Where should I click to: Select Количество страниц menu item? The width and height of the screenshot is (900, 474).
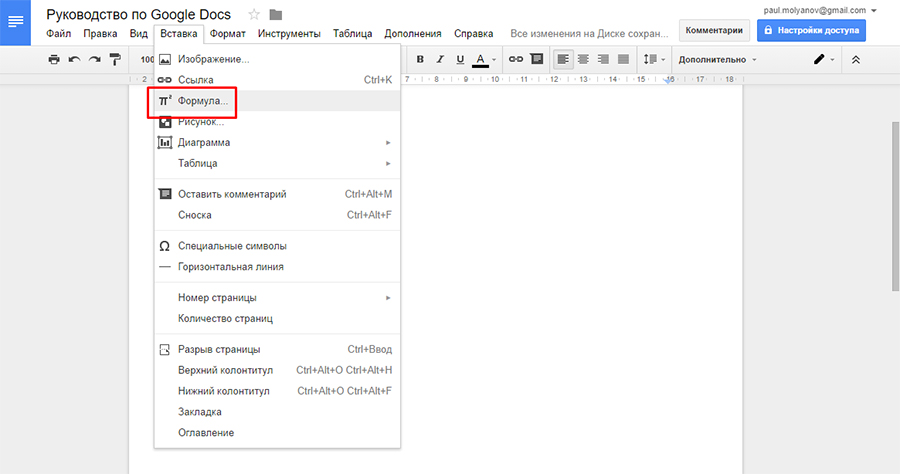tap(277, 318)
